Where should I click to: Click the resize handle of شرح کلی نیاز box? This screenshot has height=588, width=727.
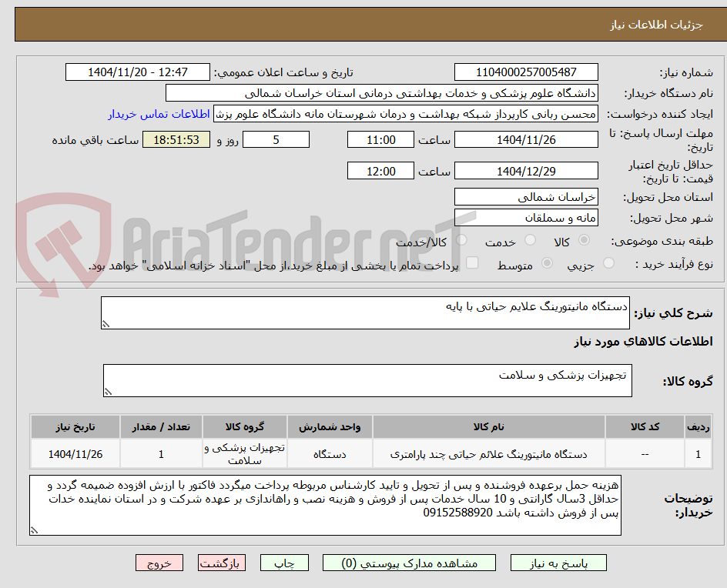[x=106, y=324]
